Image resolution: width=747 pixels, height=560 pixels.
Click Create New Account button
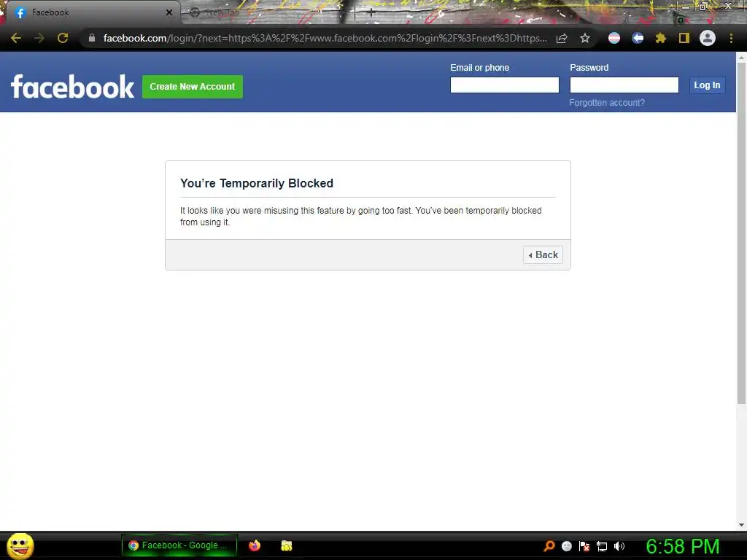pos(193,87)
